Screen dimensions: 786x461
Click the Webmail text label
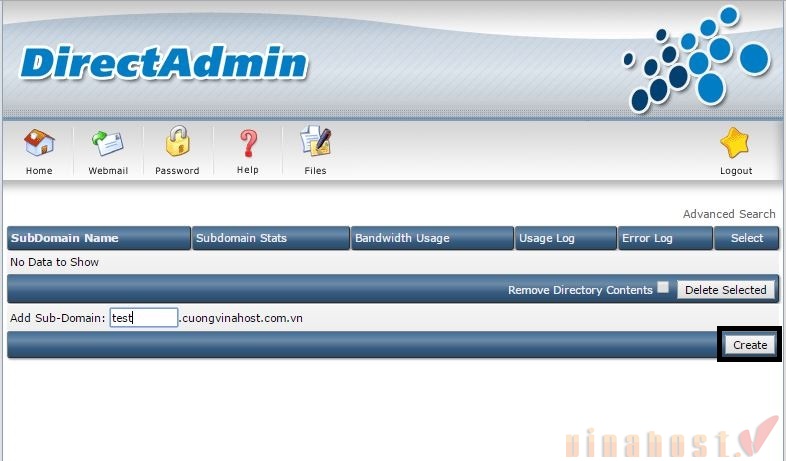pyautogui.click(x=108, y=170)
